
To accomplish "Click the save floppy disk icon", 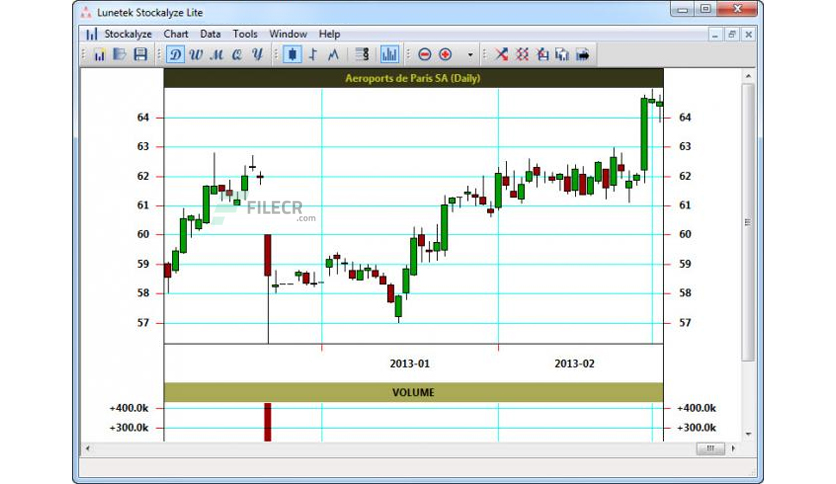I will pyautogui.click(x=140, y=54).
